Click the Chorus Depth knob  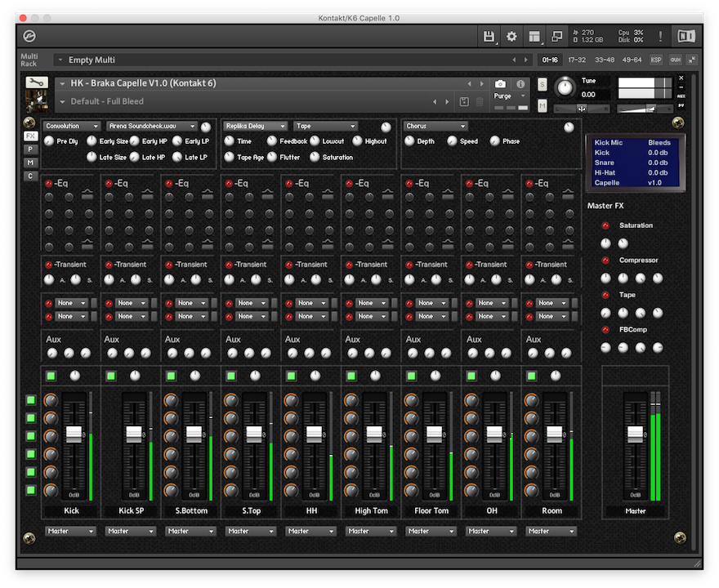pyautogui.click(x=409, y=141)
